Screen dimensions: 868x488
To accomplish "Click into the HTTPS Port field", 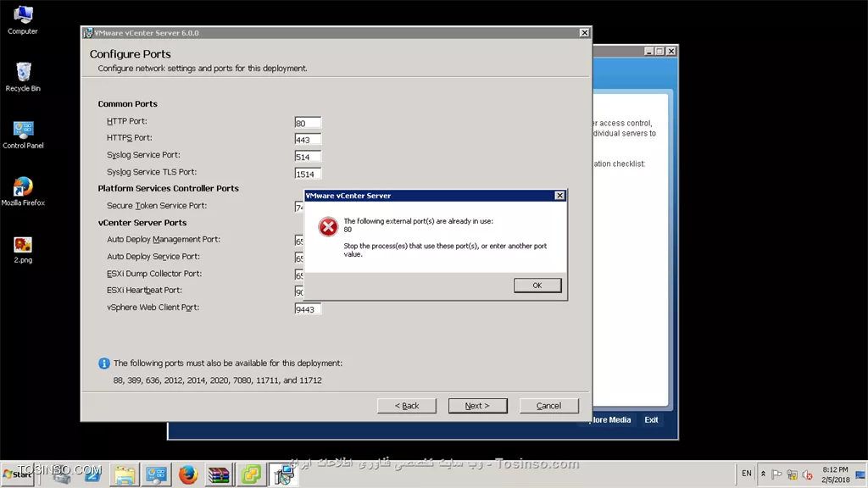I will pyautogui.click(x=308, y=140).
